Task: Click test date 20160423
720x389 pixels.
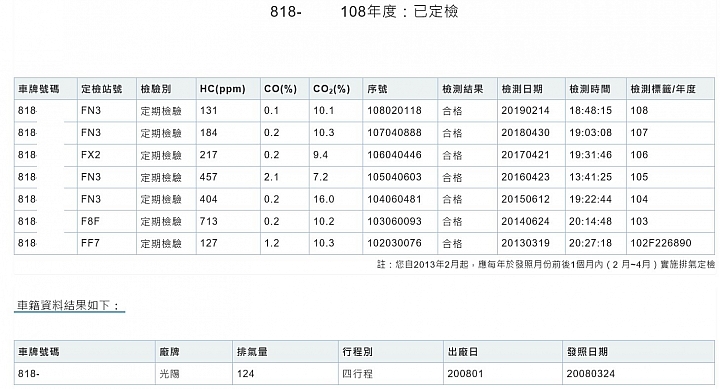Action: pos(525,177)
